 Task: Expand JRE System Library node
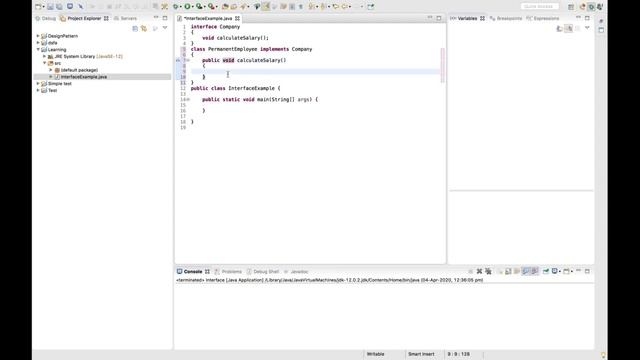click(44, 56)
